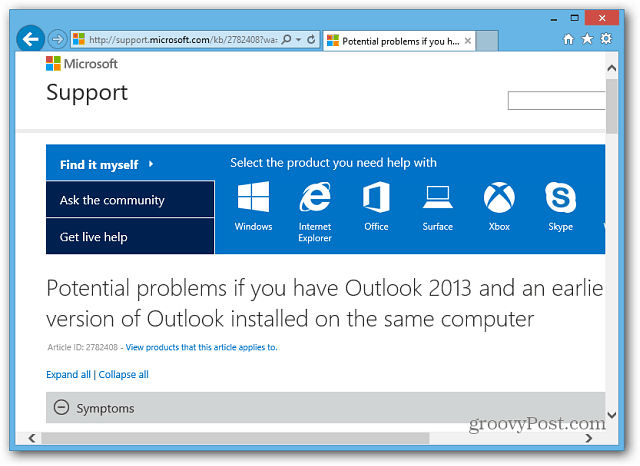This screenshot has width=640, height=466.
Task: Click the search magnifier in address bar
Action: pos(287,39)
